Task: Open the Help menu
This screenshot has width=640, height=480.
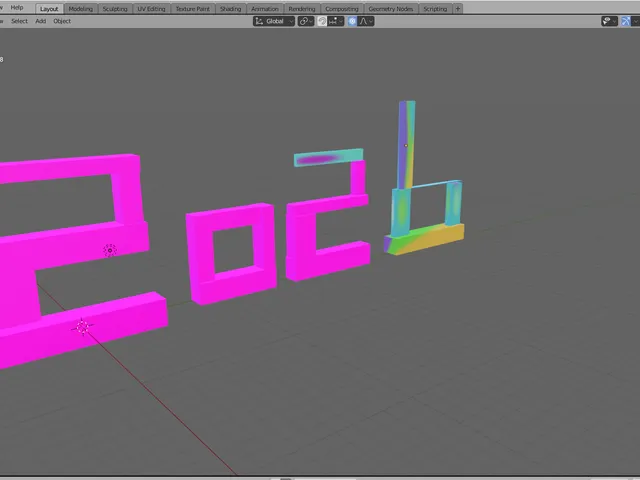Action: (17, 7)
